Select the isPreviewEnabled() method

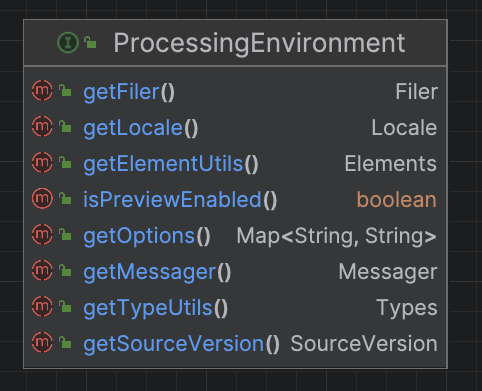click(x=180, y=200)
